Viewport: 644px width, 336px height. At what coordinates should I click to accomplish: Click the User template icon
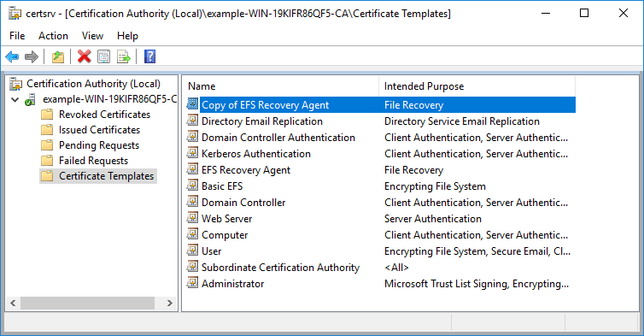point(192,251)
